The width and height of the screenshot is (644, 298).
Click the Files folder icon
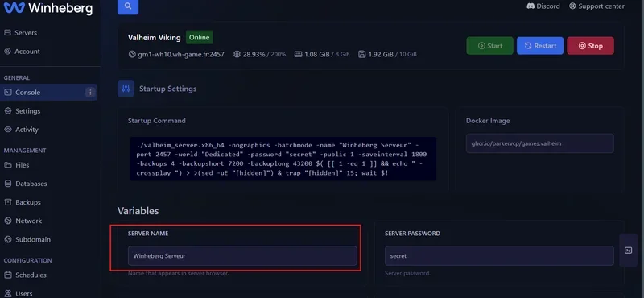tap(7, 165)
